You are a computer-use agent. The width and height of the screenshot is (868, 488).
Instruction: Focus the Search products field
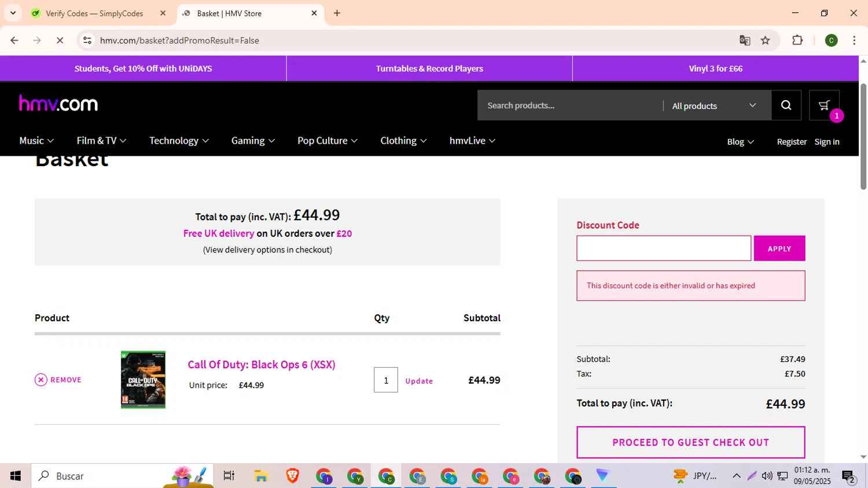coord(570,105)
